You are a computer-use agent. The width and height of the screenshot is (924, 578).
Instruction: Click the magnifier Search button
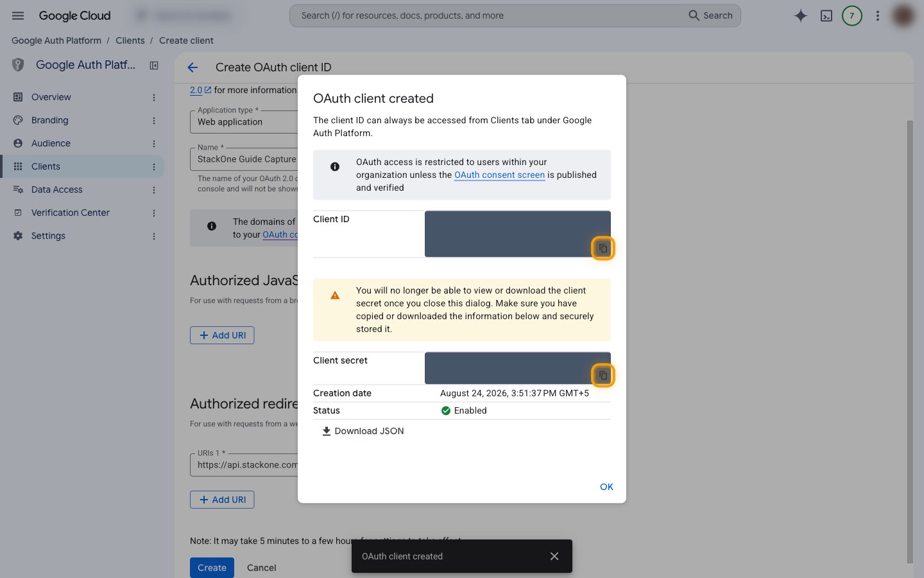710,15
